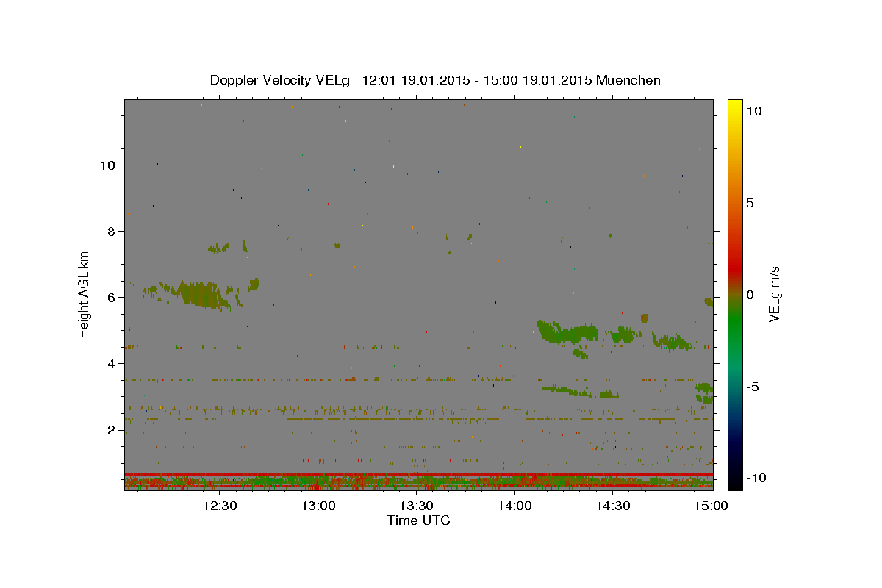Click the 14:00 time tick label
The width and height of the screenshot is (882, 588).
(x=514, y=506)
